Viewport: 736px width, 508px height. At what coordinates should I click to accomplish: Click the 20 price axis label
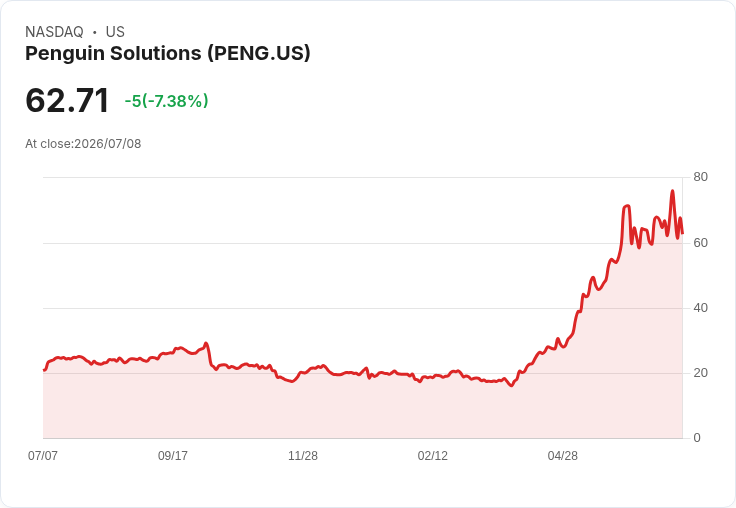click(700, 373)
